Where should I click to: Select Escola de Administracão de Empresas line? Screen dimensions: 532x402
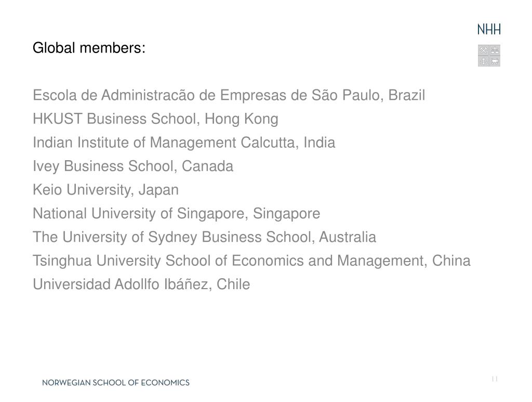click(x=229, y=95)
